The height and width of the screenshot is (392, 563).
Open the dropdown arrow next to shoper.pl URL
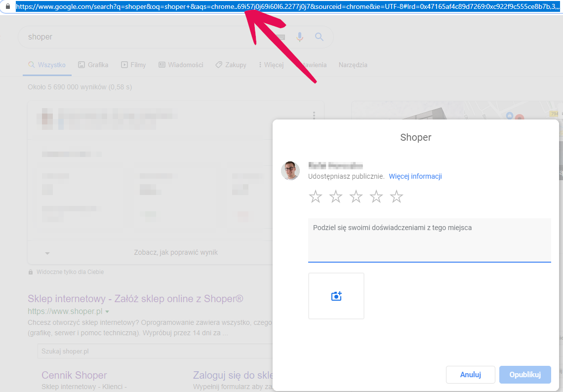click(x=107, y=312)
